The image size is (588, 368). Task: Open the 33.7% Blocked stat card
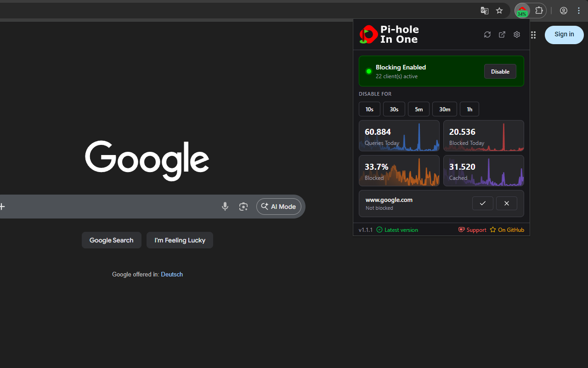pyautogui.click(x=399, y=171)
